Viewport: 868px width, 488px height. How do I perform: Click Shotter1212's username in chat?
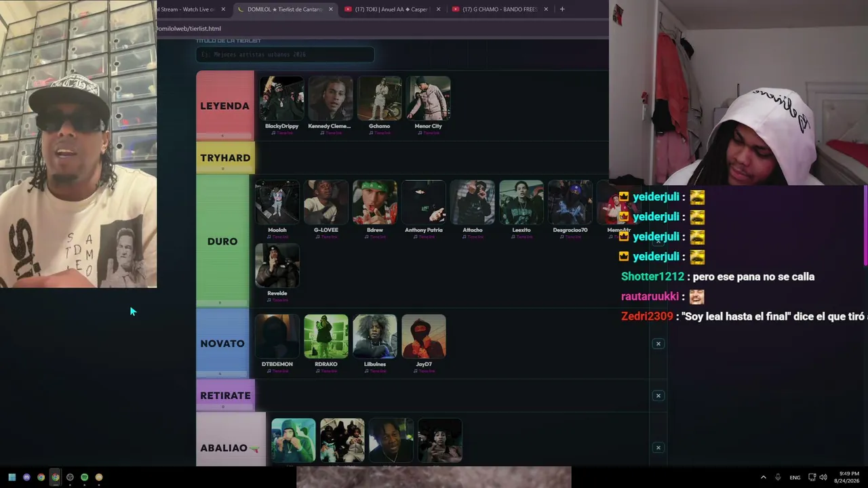click(x=652, y=277)
